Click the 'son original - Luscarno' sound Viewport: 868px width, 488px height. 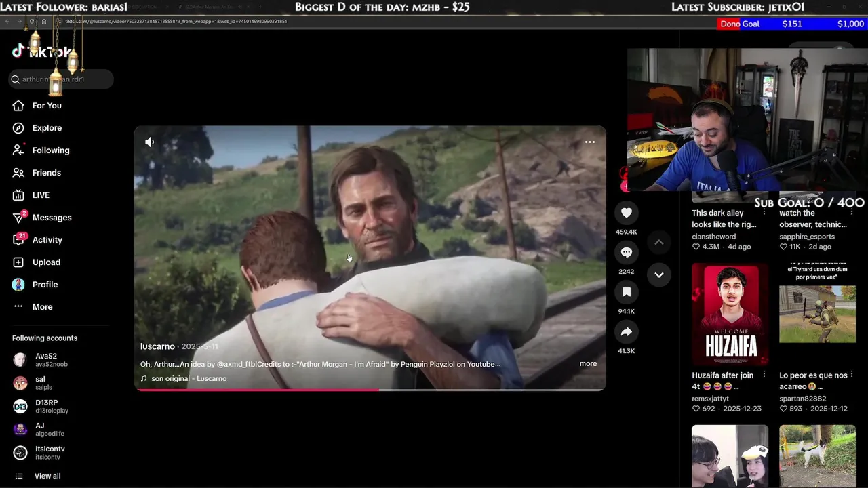[189, 378]
